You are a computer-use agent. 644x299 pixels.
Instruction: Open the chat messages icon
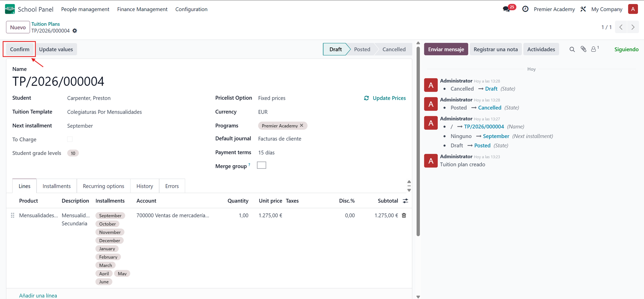pyautogui.click(x=506, y=9)
